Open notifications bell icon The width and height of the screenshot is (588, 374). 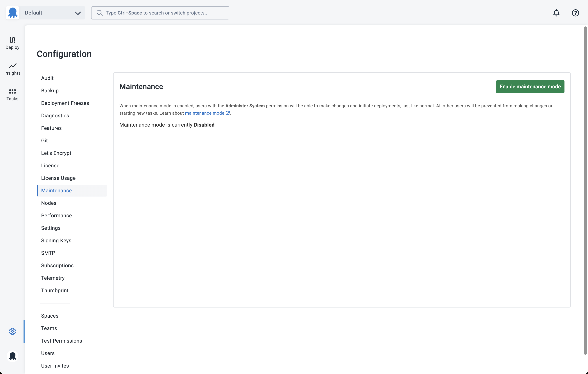coord(556,13)
